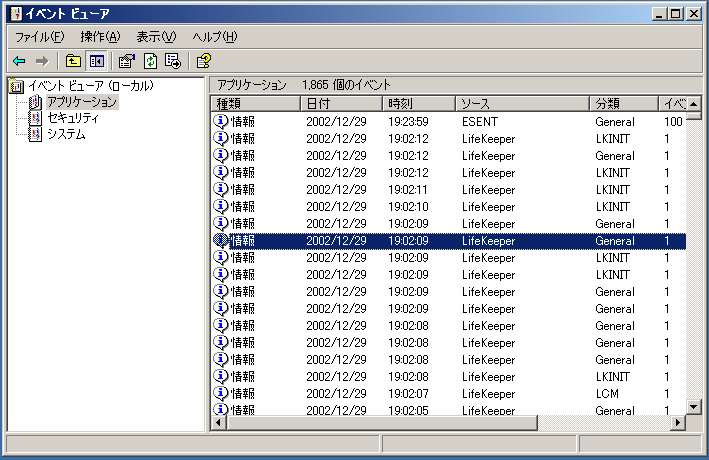Screen dimensions: 709x460
Task: Toggle the Show/Hide console tree icon
Action: (x=96, y=61)
